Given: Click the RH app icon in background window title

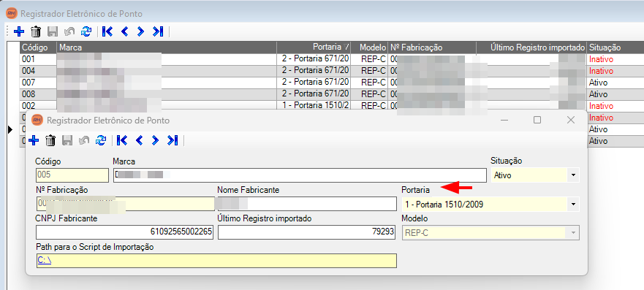Looking at the screenshot, I should coord(11,14).
